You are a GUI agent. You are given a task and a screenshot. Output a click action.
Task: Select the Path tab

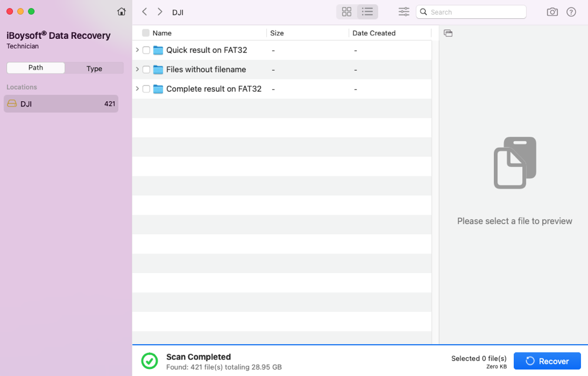36,68
